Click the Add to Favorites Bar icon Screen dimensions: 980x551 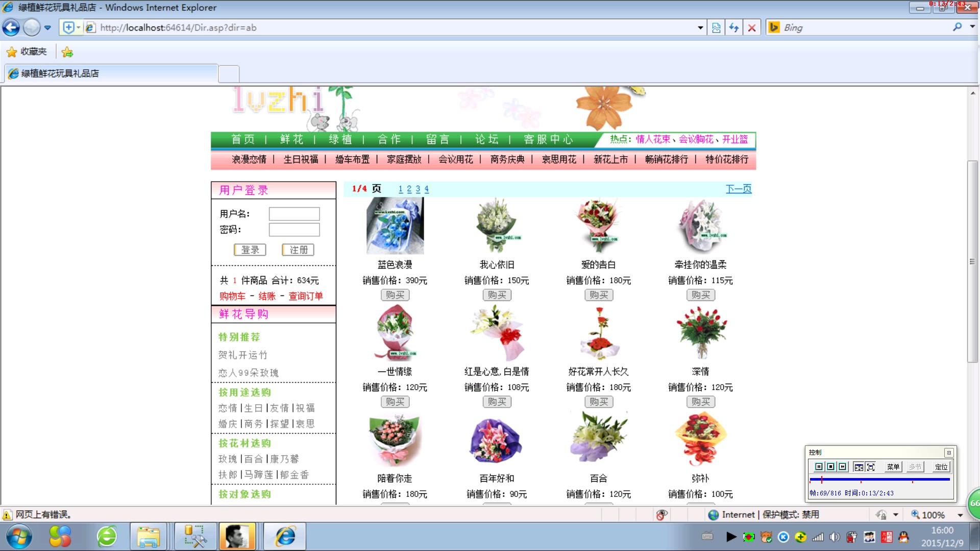67,52
